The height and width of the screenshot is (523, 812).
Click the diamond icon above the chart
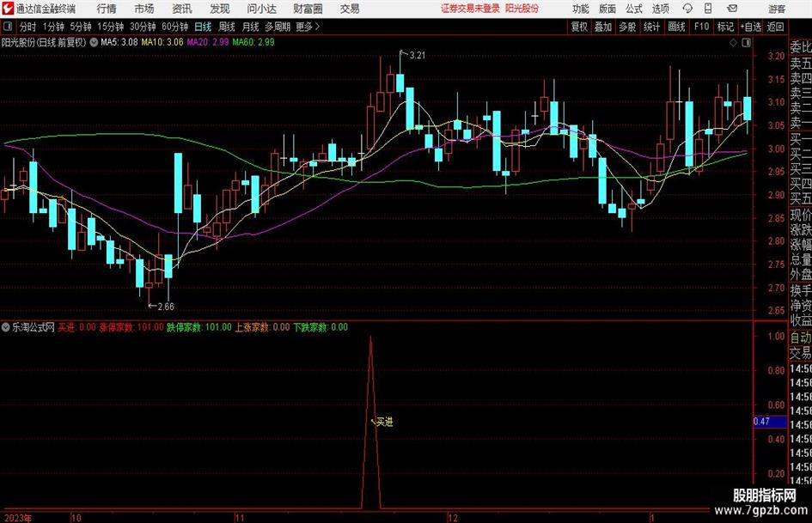[733, 43]
